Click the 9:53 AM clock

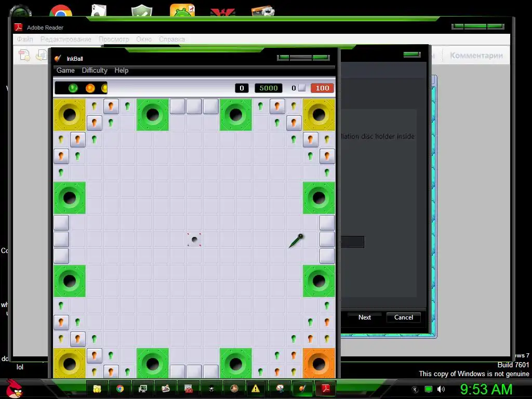[x=486, y=390]
